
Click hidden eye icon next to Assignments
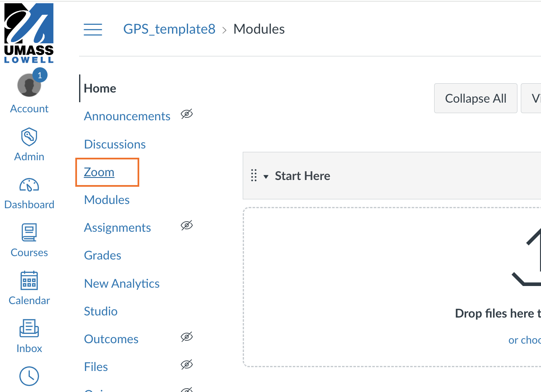(187, 225)
